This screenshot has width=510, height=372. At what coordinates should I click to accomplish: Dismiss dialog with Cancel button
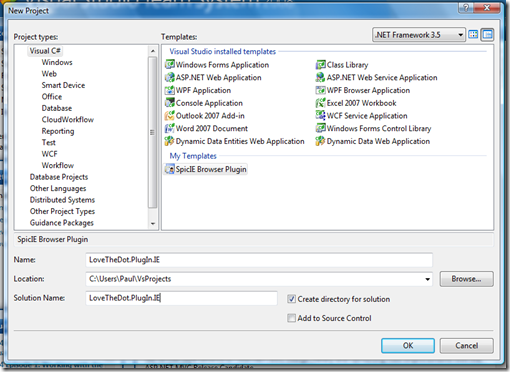coord(466,346)
